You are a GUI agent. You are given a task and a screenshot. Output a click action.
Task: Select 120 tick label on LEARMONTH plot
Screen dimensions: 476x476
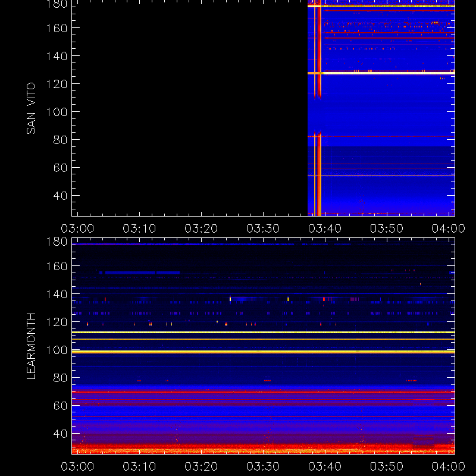[57, 322]
